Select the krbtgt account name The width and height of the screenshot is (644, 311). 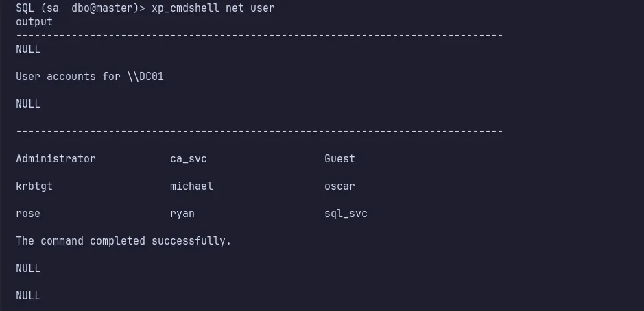click(34, 186)
